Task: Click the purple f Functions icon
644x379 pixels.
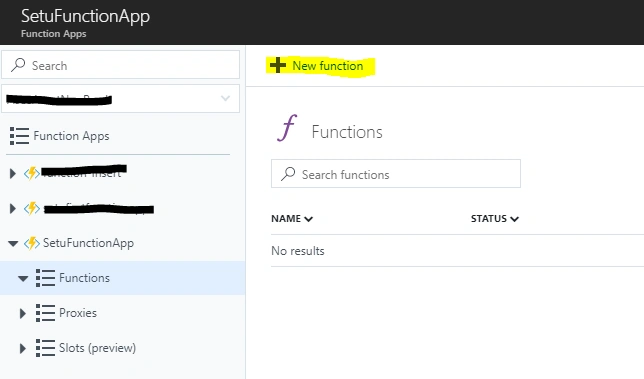Action: tap(287, 128)
